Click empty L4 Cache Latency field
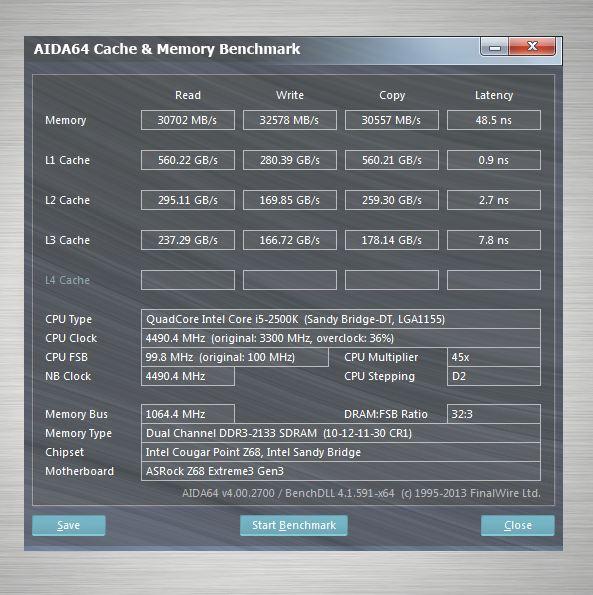Viewport: 593px width, 595px height. click(x=494, y=280)
